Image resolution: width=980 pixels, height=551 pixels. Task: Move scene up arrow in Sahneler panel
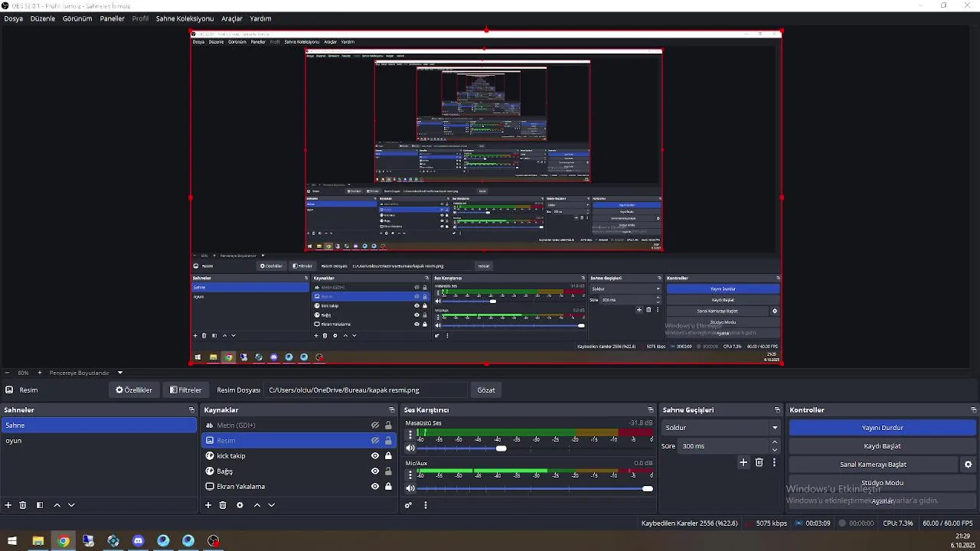pyautogui.click(x=57, y=505)
